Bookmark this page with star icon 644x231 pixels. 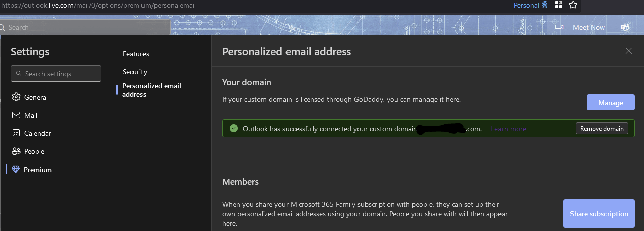[573, 5]
